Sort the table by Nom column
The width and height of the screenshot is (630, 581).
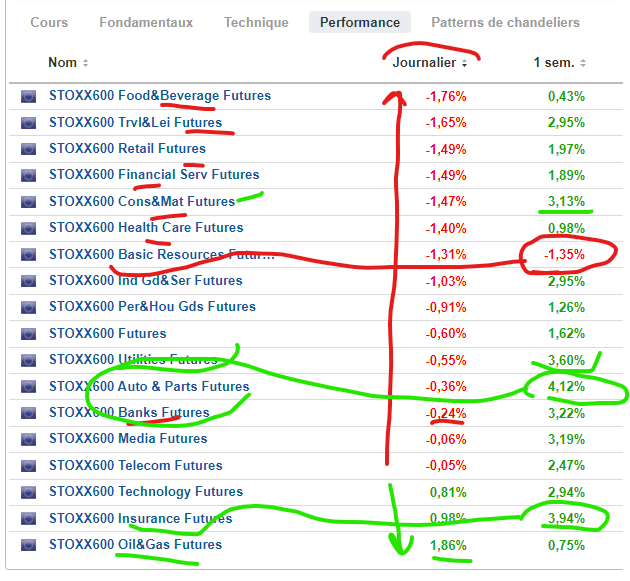tap(68, 63)
